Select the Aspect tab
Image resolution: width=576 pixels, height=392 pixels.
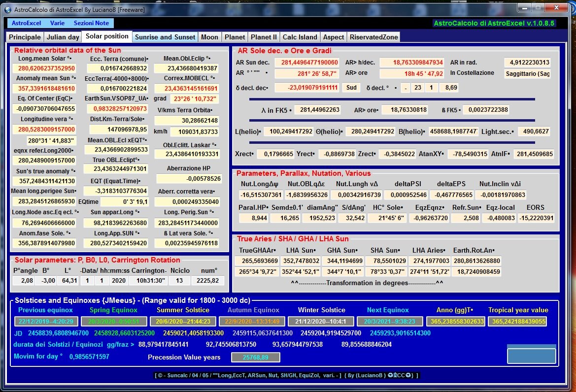[334, 37]
